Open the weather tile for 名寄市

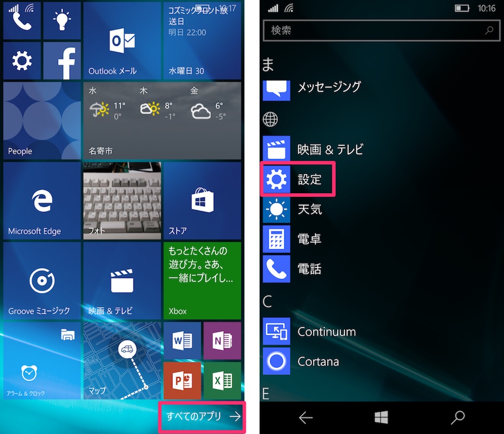pyautogui.click(x=162, y=121)
